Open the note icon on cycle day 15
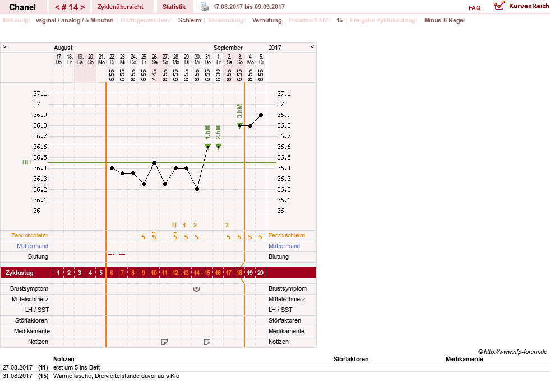The height and width of the screenshot is (392, 550). click(207, 342)
